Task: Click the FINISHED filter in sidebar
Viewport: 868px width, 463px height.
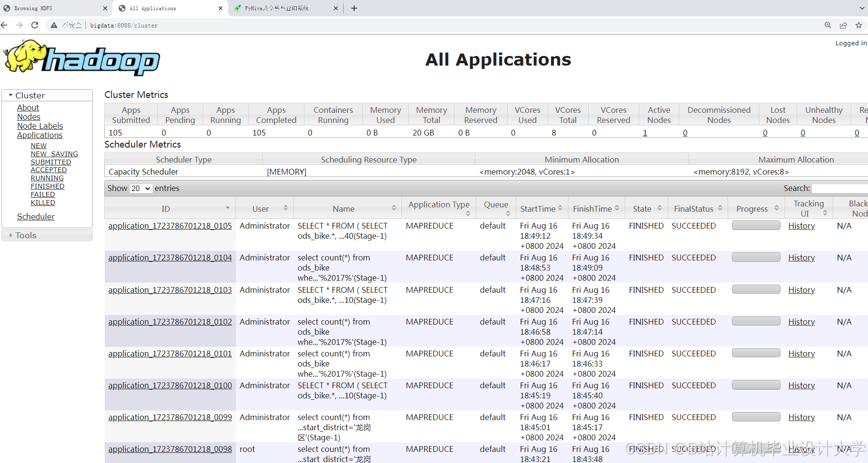Action: pos(47,186)
